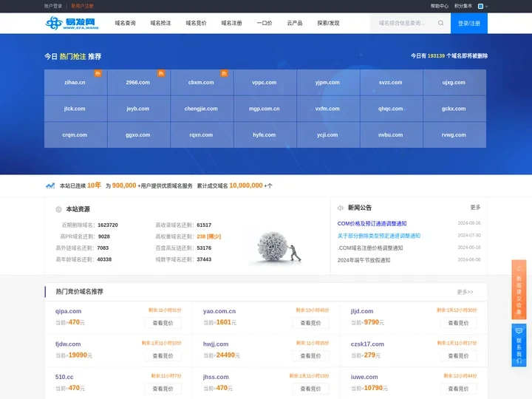
Task: Open the fjdw.com auction link
Action: click(x=68, y=344)
